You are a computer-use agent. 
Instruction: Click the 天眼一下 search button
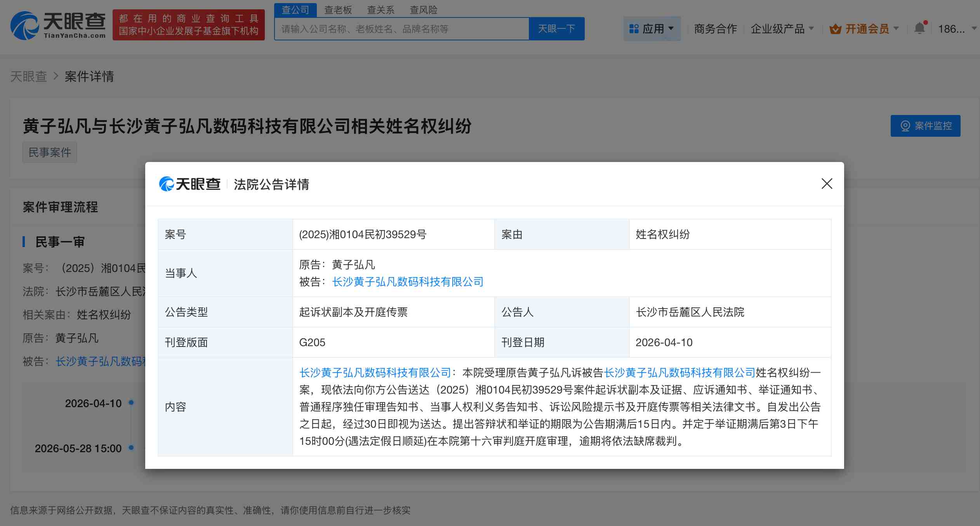click(x=556, y=28)
